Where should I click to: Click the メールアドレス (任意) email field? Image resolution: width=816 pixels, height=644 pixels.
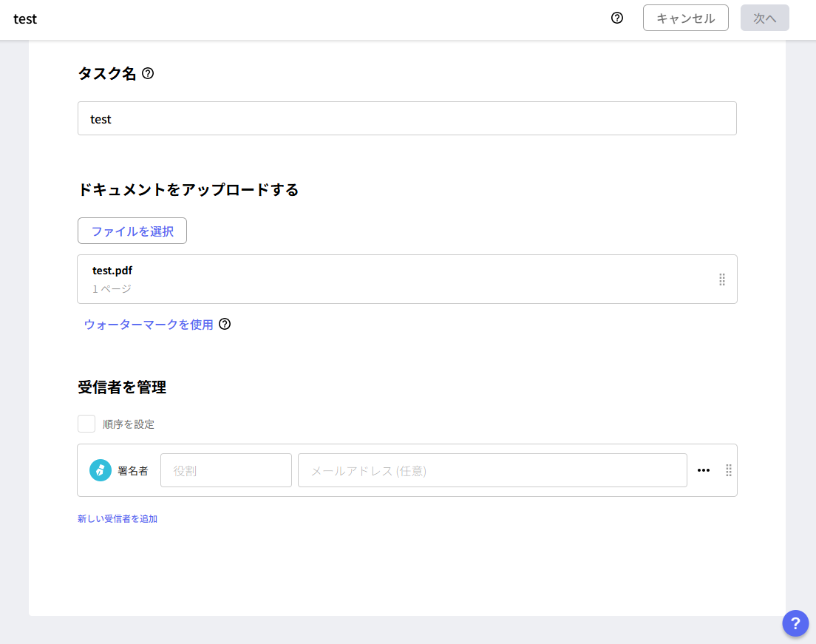point(492,470)
